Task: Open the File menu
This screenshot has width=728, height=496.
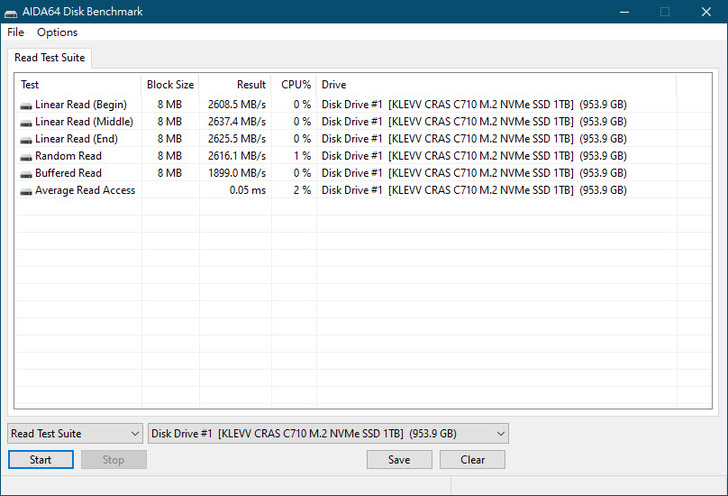Action: [x=16, y=33]
